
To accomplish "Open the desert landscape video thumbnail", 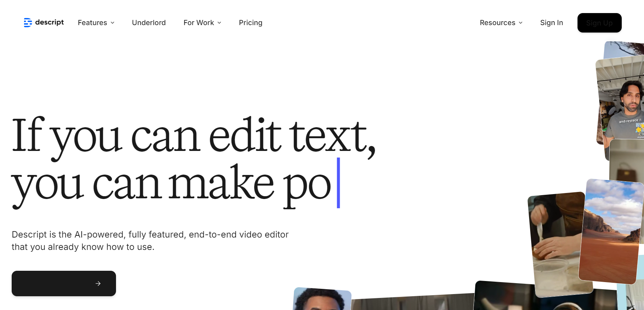I will click(x=610, y=232).
